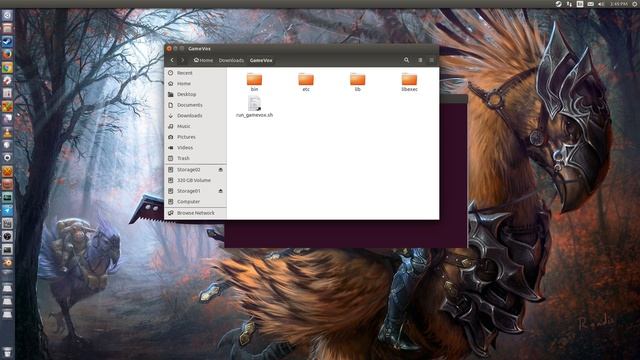Launch Google Chrome from the launcher
Screen dimensions: 640x360
click(x=7, y=67)
